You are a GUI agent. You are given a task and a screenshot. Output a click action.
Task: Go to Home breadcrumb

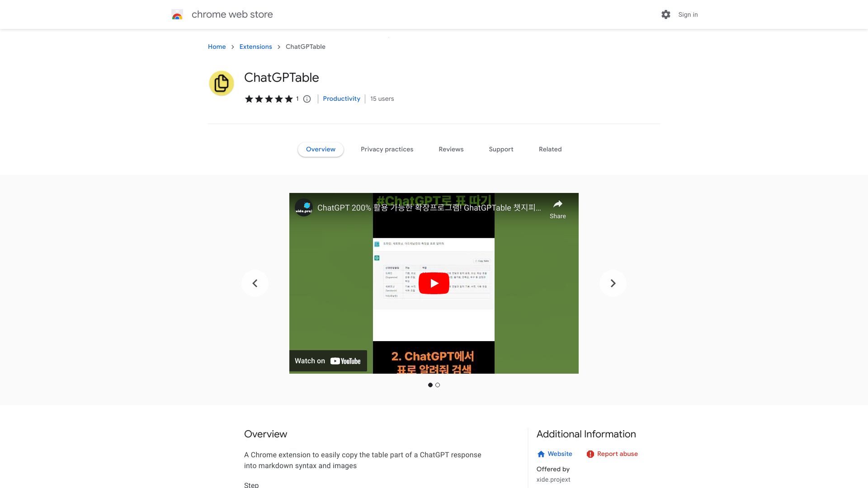click(217, 47)
